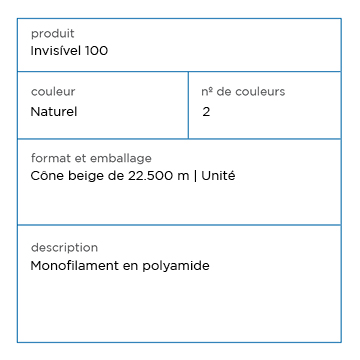This screenshot has width=360, height=360.
Task: Select the word "Invisível"
Action: [x=56, y=51]
